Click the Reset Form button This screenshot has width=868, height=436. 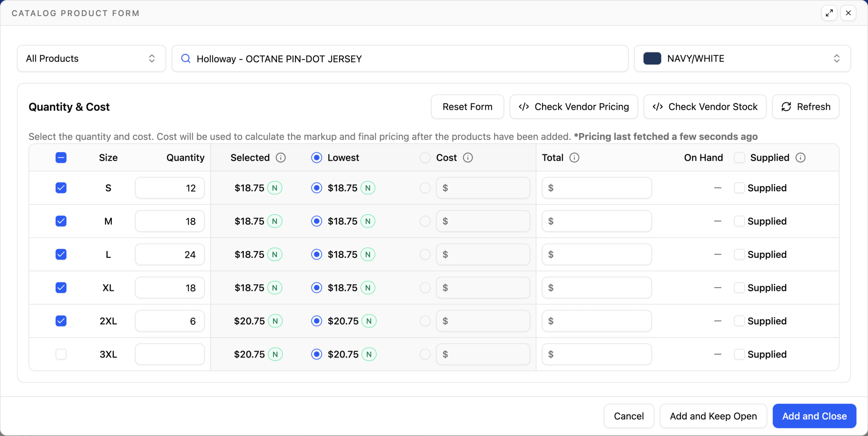click(x=467, y=107)
